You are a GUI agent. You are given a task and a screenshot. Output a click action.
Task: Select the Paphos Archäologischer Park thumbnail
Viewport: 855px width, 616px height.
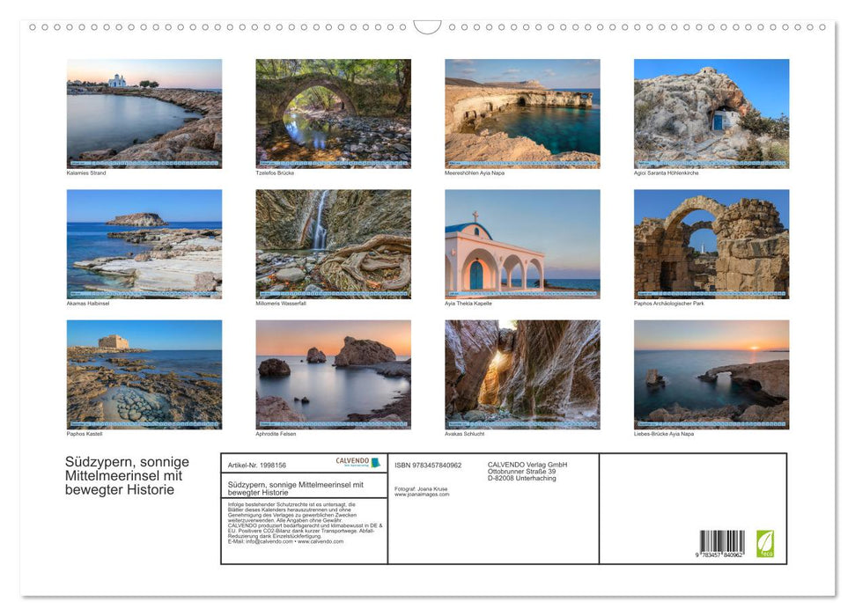tap(711, 244)
